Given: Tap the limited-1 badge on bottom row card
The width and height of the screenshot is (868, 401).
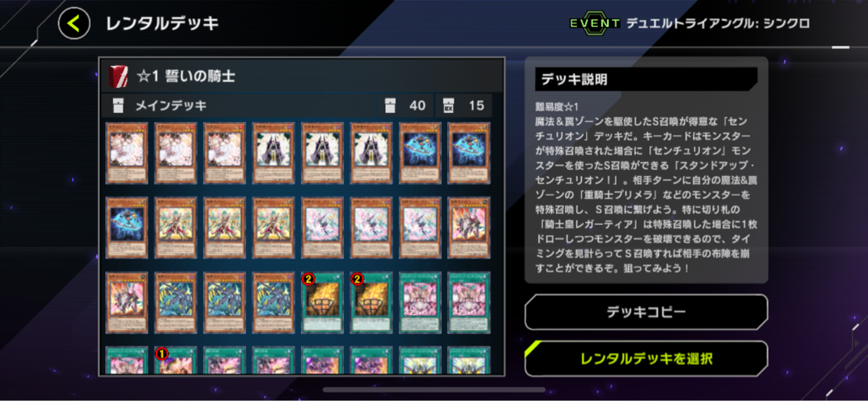Looking at the screenshot, I should [x=161, y=353].
